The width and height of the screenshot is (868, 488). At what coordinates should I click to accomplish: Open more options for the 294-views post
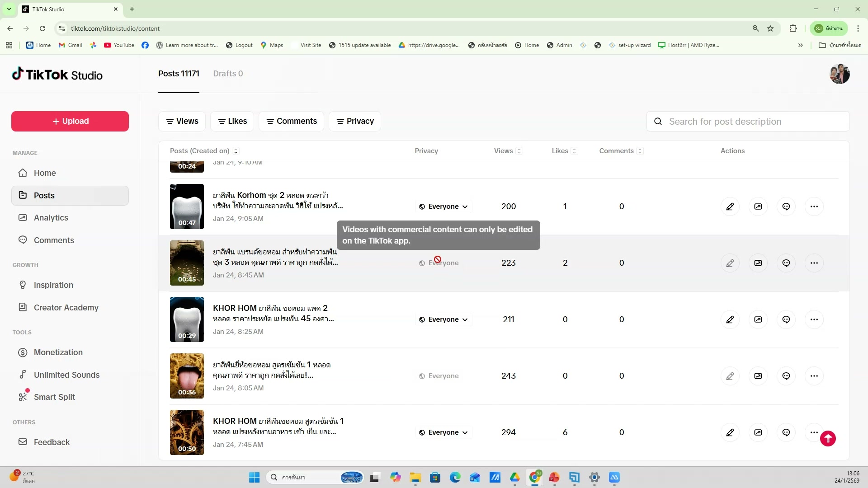[x=814, y=432]
